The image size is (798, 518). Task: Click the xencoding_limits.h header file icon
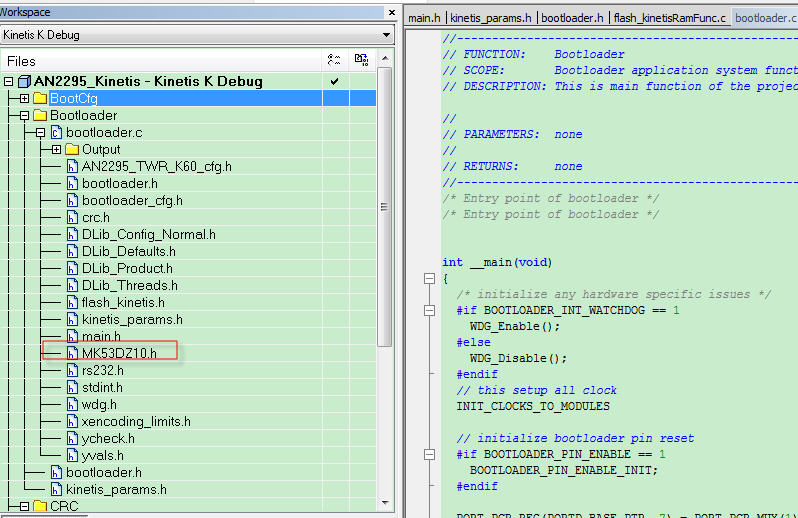[x=72, y=422]
